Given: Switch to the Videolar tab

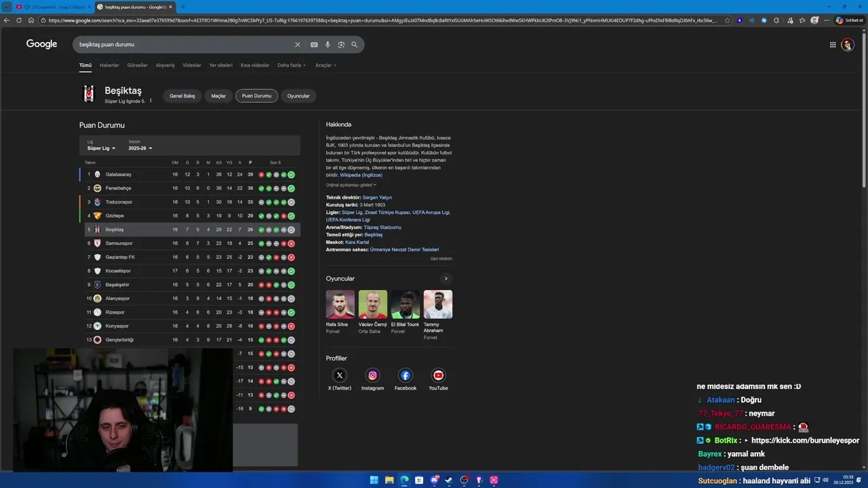Looking at the screenshot, I should [x=192, y=65].
